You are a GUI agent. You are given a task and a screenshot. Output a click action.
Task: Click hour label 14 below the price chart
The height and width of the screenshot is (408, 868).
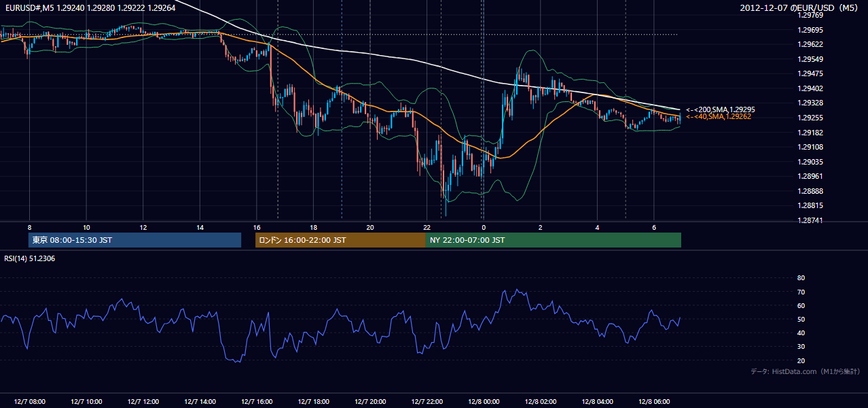coord(200,227)
